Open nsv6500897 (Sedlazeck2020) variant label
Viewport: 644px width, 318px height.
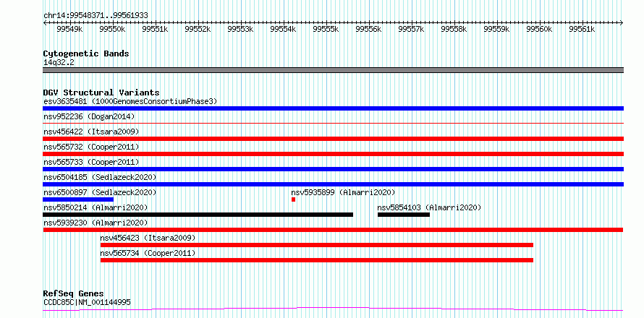tap(100, 192)
